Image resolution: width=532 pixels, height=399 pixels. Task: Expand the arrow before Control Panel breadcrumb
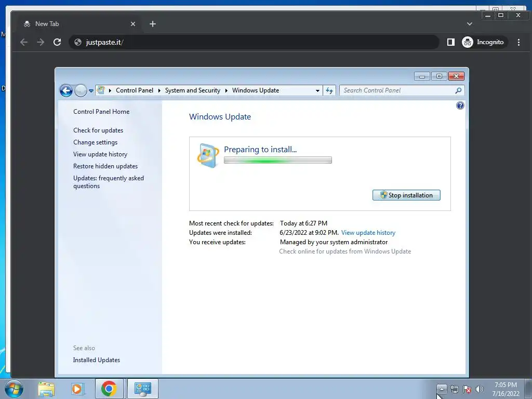pyautogui.click(x=110, y=90)
